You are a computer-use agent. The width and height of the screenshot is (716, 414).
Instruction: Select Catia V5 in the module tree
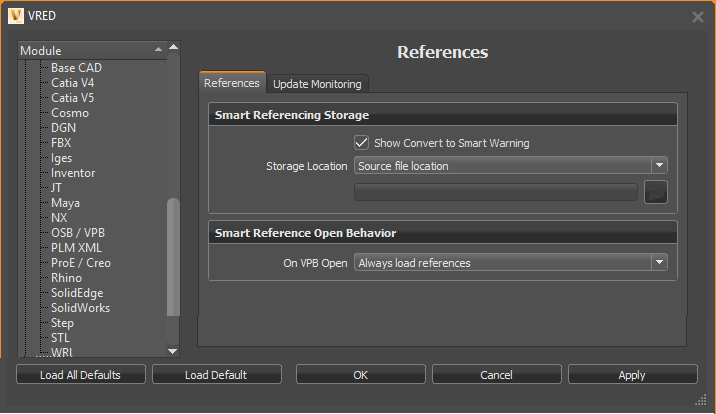[x=73, y=98]
